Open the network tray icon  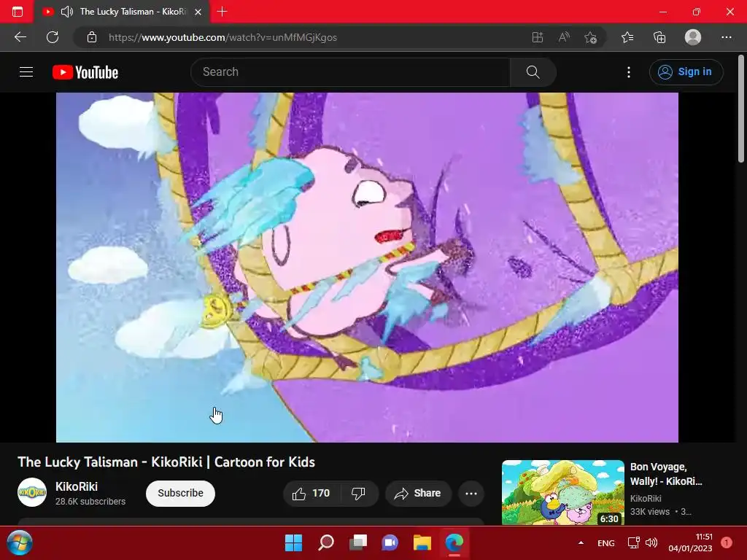pos(634,542)
